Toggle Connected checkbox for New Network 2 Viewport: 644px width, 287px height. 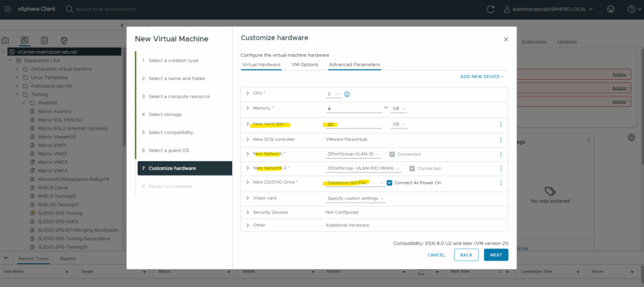413,169
